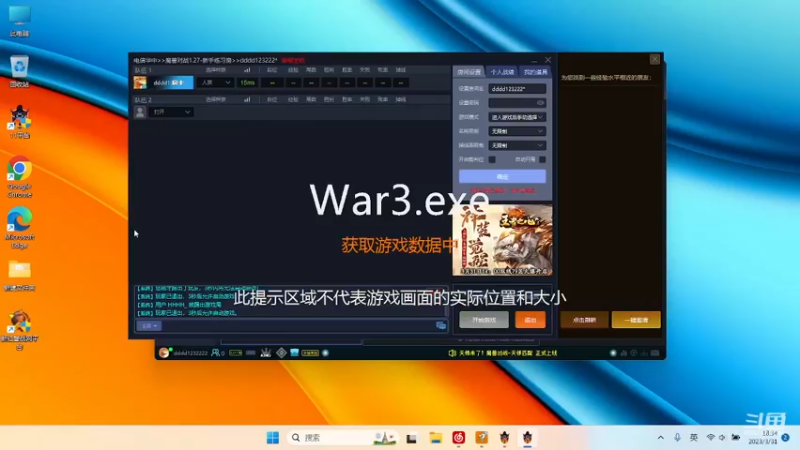This screenshot has height=450, width=800.
Task: Click the 15ms ping value for dddd1
Action: tap(247, 83)
